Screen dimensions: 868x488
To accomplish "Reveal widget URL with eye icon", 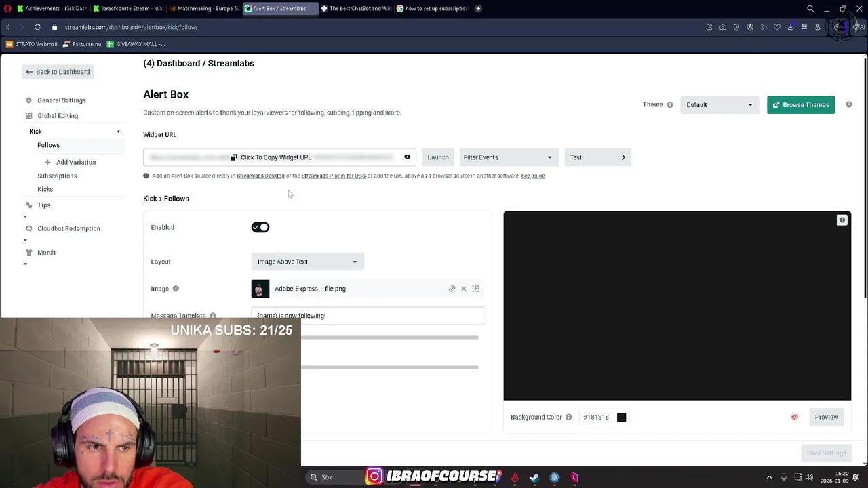I will pos(407,157).
